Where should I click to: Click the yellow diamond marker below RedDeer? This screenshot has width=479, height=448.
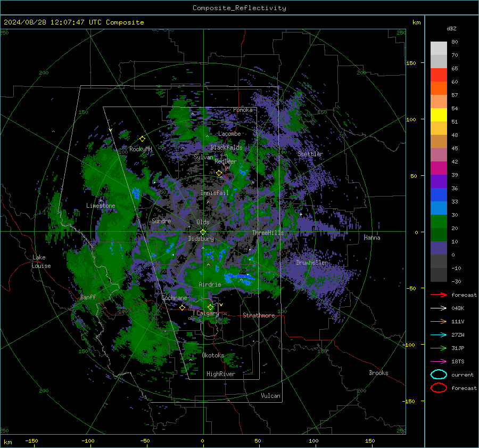(219, 173)
